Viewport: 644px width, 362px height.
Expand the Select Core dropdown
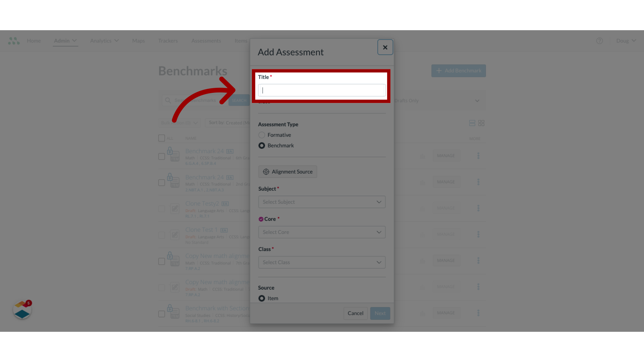click(x=322, y=232)
